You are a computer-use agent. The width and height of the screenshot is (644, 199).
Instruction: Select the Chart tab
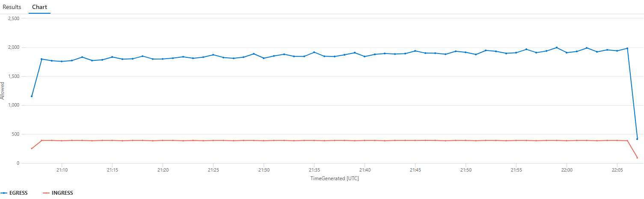click(x=39, y=7)
